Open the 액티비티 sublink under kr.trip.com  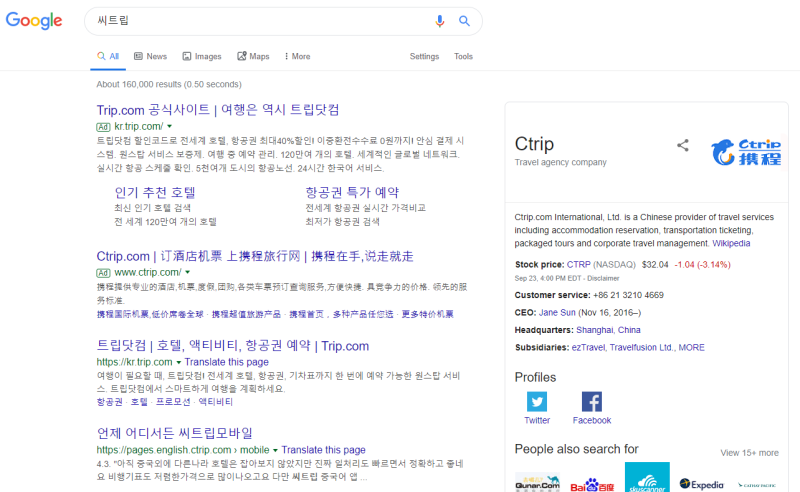(215, 402)
